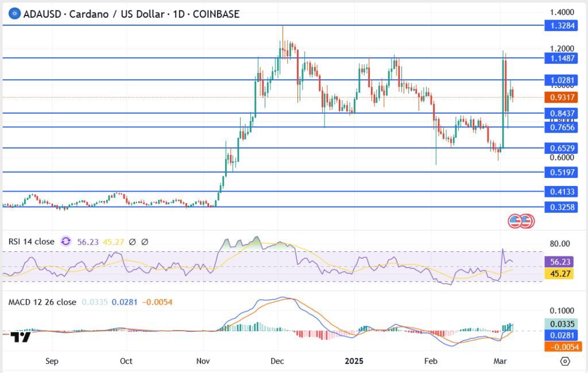This screenshot has height=373, width=588.
Task: Select the 0.6529 horizontal line price label
Action: click(x=563, y=148)
